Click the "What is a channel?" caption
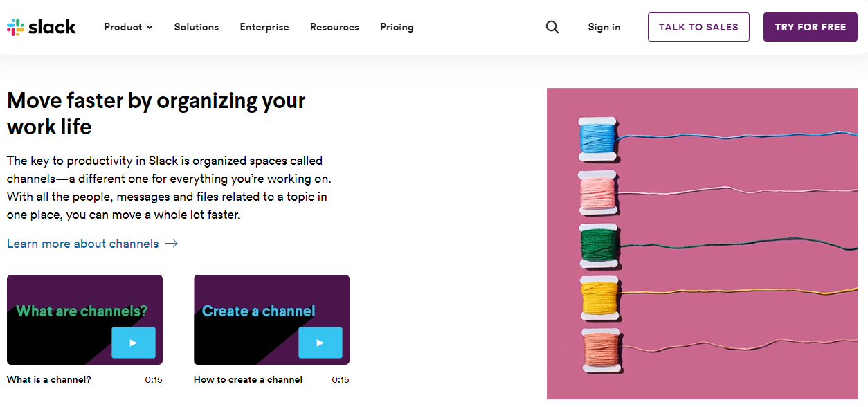 [49, 379]
